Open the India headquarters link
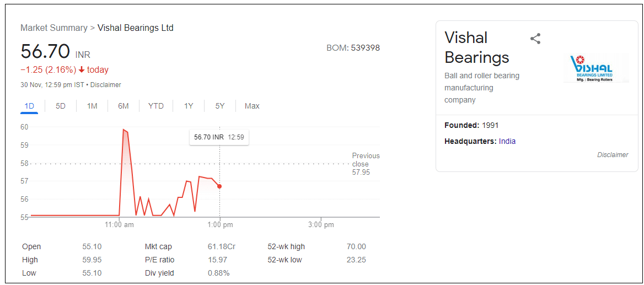The width and height of the screenshot is (644, 285). (507, 141)
